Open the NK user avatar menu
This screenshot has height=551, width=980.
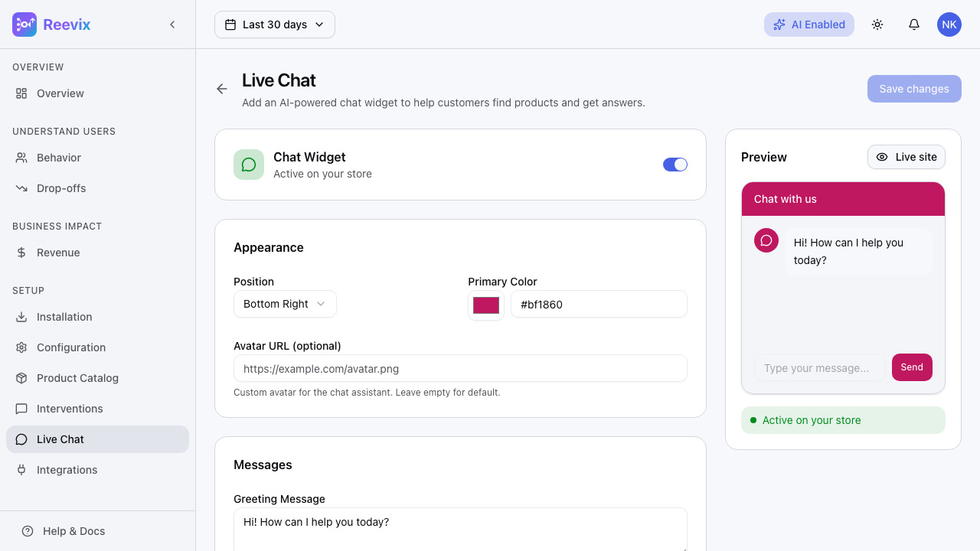pos(949,24)
